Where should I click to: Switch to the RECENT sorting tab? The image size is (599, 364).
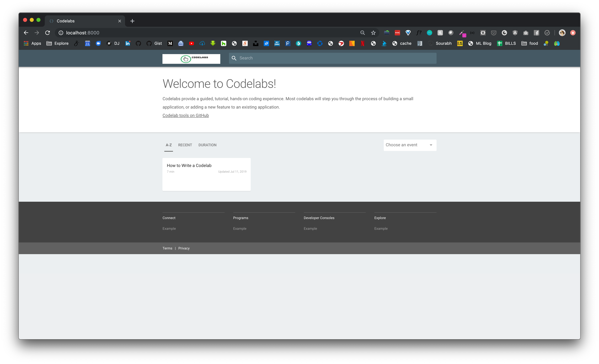point(185,145)
